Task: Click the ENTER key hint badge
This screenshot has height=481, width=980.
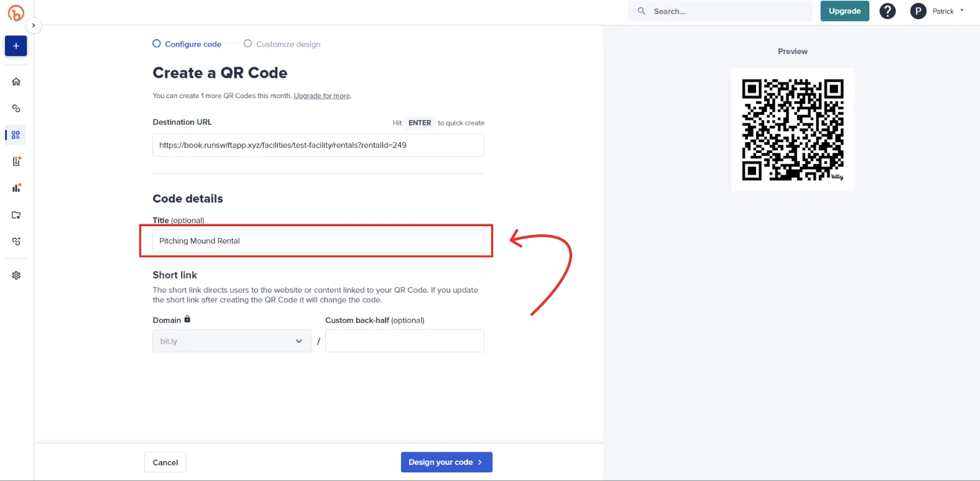Action: point(420,123)
